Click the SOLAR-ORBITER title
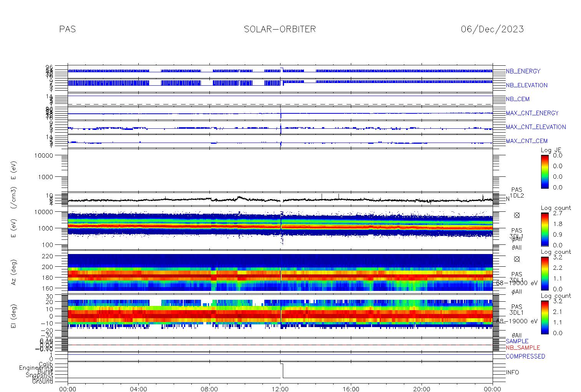The width and height of the screenshot is (581, 392). coord(280,29)
